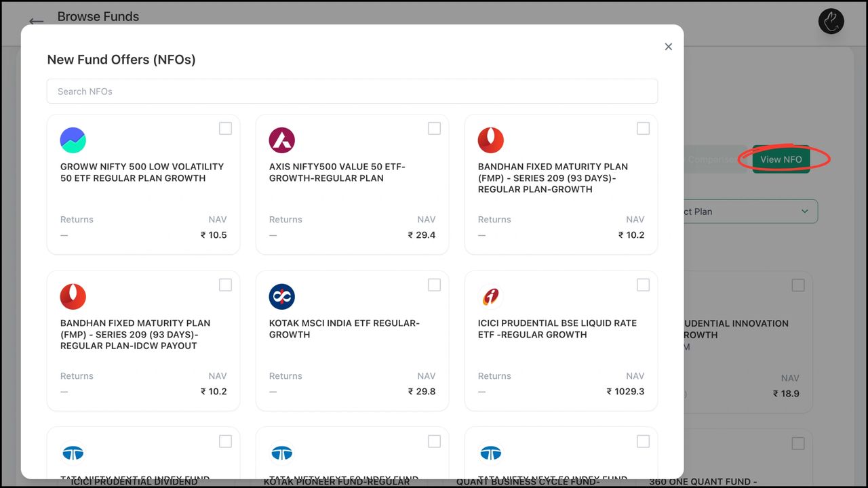Select the Kotak MSCI India ETF checkbox
868x488 pixels.
(x=435, y=285)
